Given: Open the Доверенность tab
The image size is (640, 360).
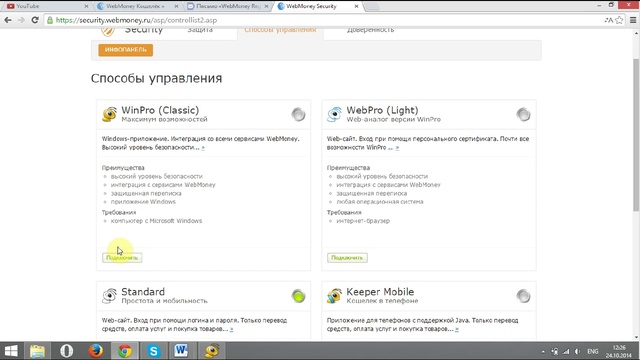Looking at the screenshot, I should [371, 30].
